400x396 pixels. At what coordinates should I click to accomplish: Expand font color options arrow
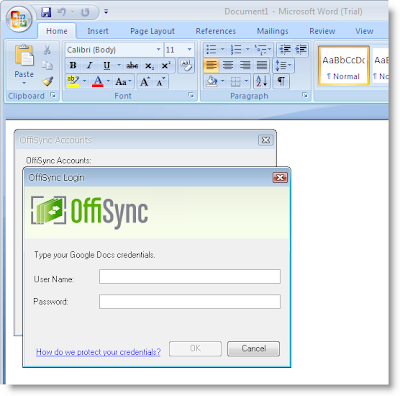pos(108,81)
